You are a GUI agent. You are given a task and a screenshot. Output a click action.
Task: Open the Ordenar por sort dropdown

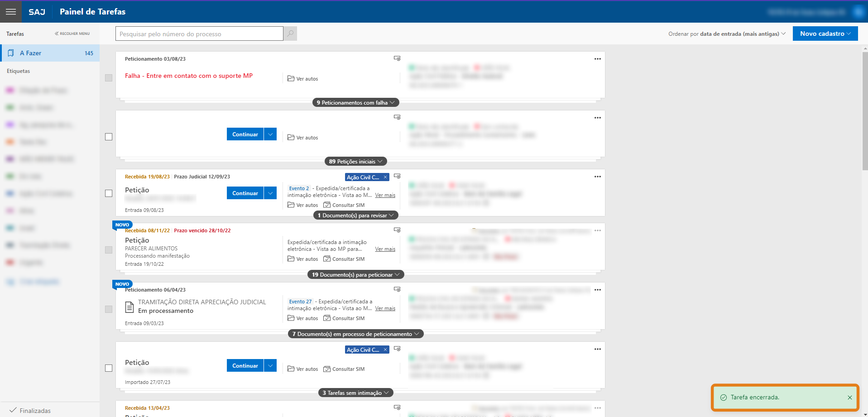(727, 34)
